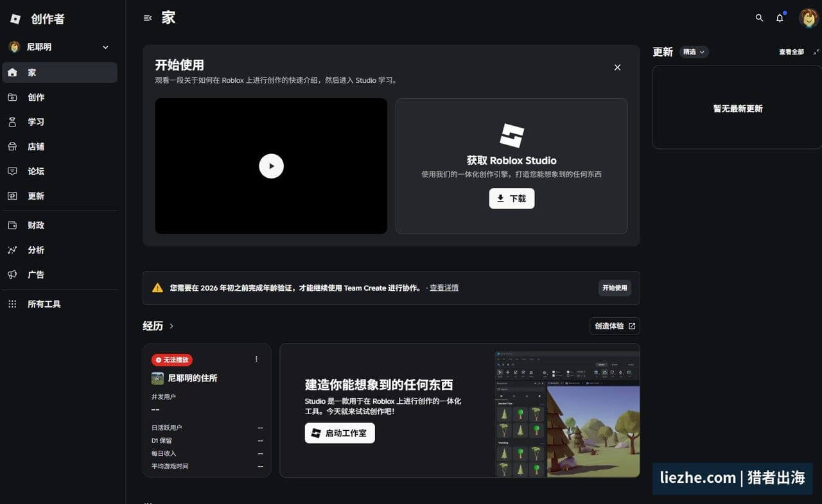Collapse the 更新 panel with the arrows icon
Image resolution: width=822 pixels, height=504 pixels.
tap(816, 52)
